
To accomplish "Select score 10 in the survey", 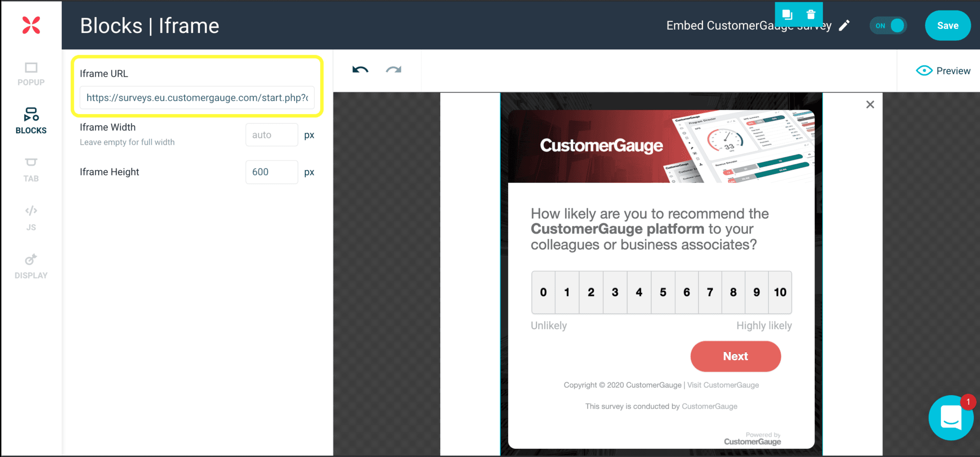I will (x=780, y=292).
